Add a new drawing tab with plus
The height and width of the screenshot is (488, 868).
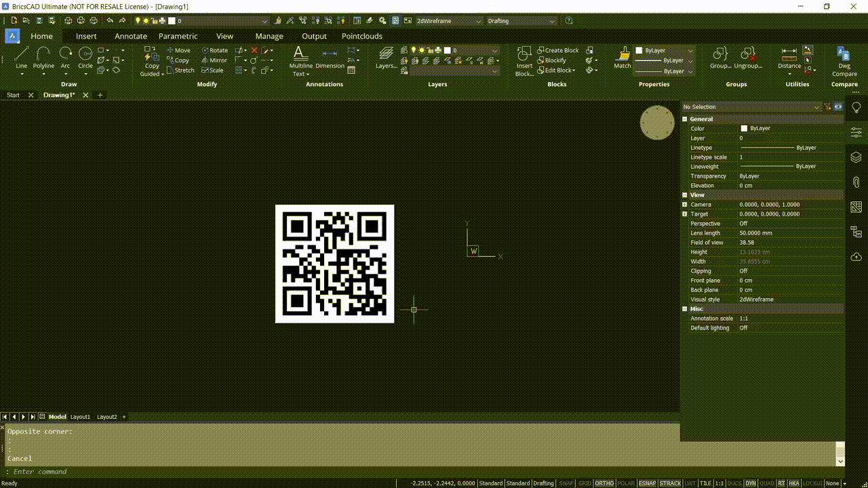click(100, 96)
